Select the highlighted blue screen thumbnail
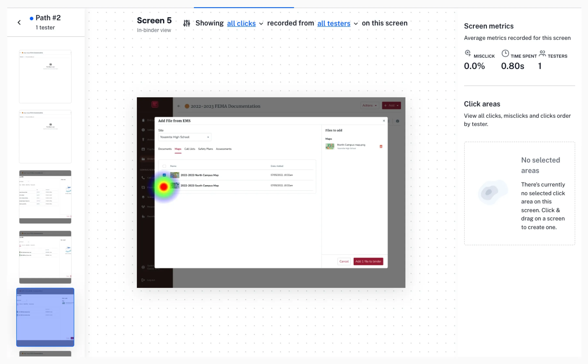Screen dimensions: 588x364 pyautogui.click(x=45, y=317)
